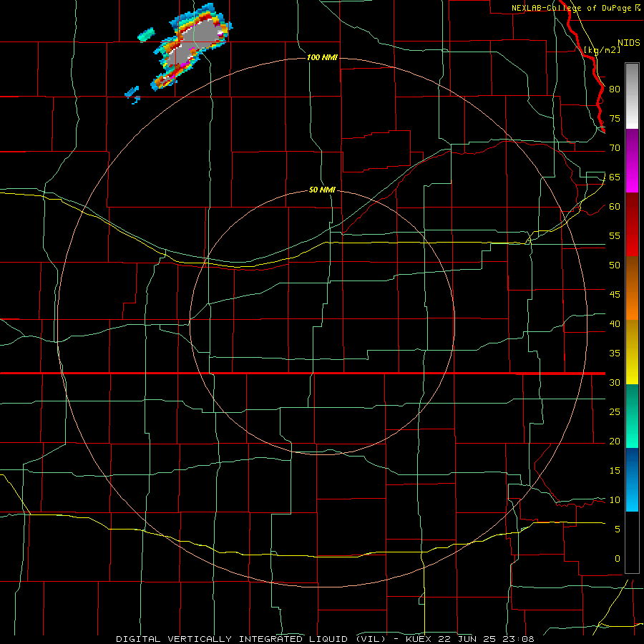This screenshot has width=644, height=644.
Task: Click the 30 value on color scale
Action: tap(615, 382)
